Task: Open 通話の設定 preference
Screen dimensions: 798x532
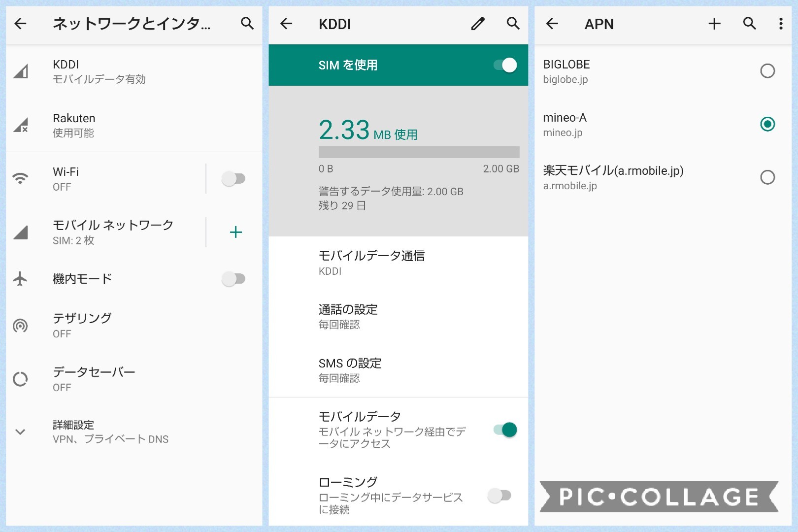Action: coord(399,316)
